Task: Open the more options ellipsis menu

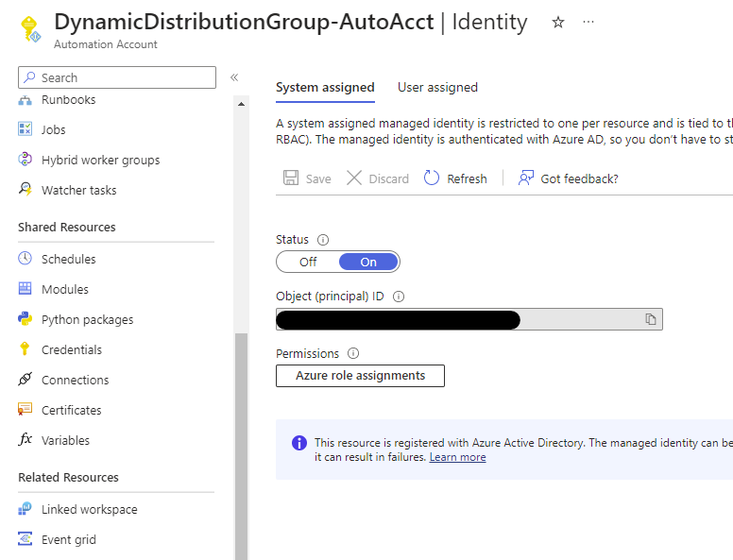Action: tap(589, 22)
